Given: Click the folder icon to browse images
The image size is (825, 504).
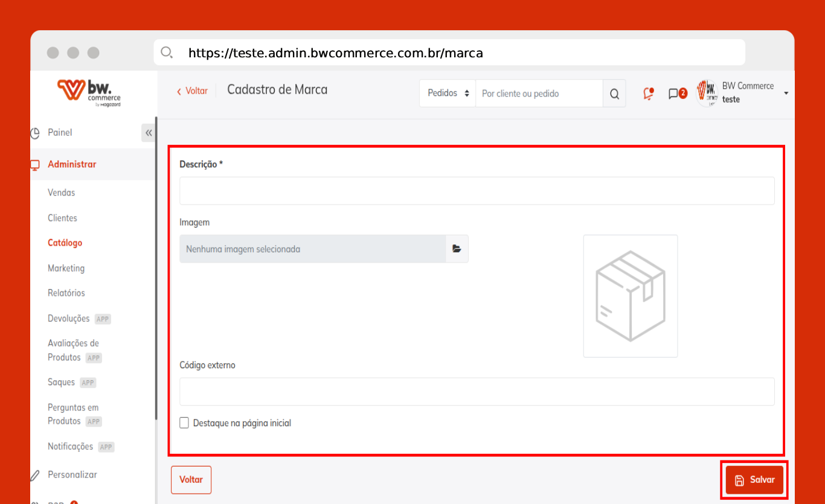Looking at the screenshot, I should click(x=457, y=249).
